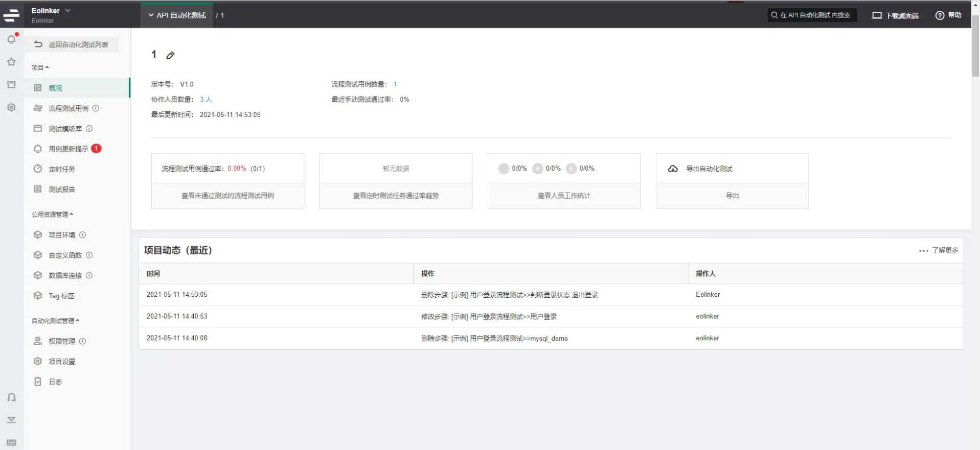Click the 下载桌面端 button
980x450 pixels.
tap(896, 15)
